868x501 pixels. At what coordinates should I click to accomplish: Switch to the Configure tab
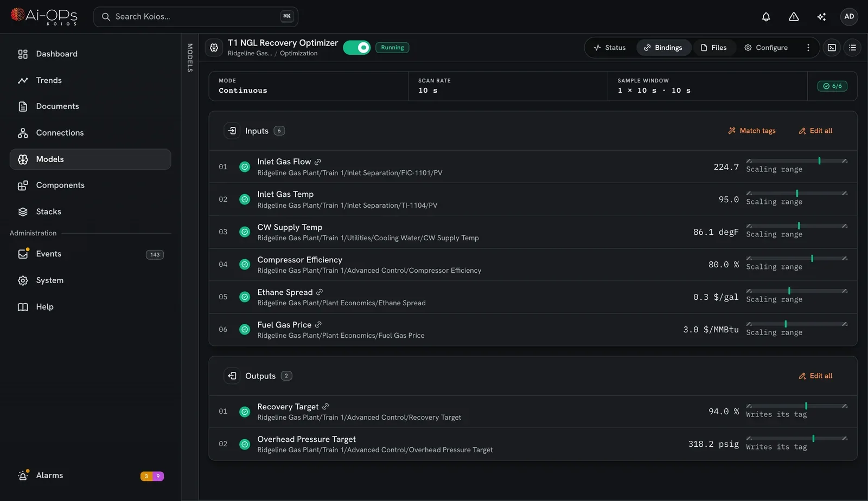tap(765, 48)
